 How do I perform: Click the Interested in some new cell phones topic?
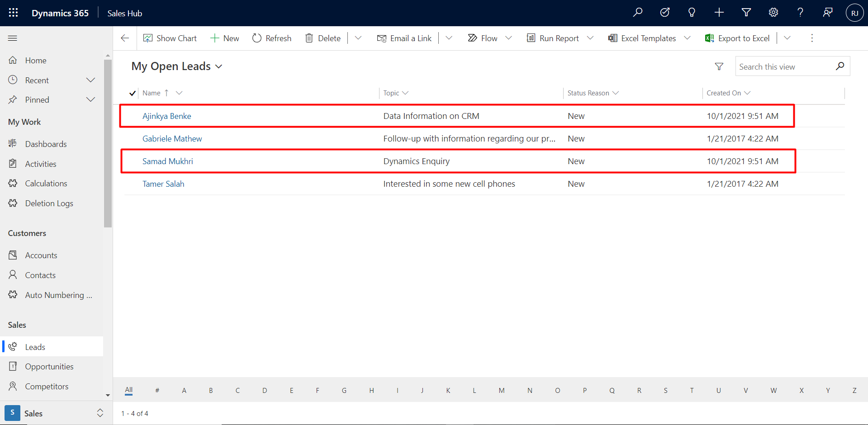449,184
